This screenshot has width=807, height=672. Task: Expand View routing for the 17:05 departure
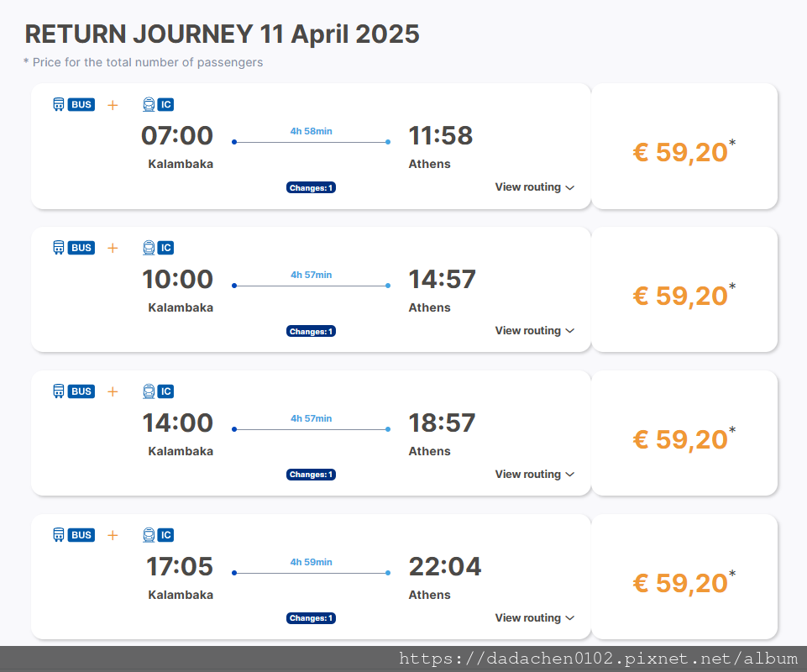pyautogui.click(x=534, y=618)
